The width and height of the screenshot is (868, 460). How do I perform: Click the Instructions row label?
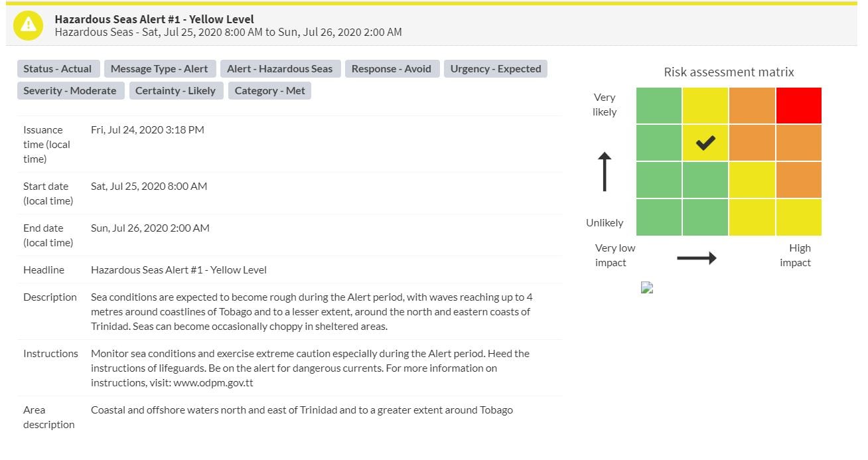coord(50,354)
